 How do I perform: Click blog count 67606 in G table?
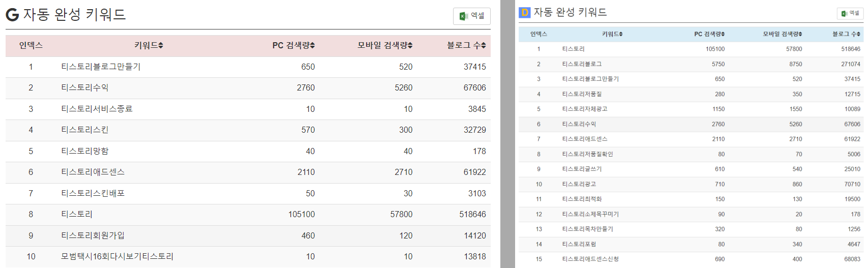475,87
